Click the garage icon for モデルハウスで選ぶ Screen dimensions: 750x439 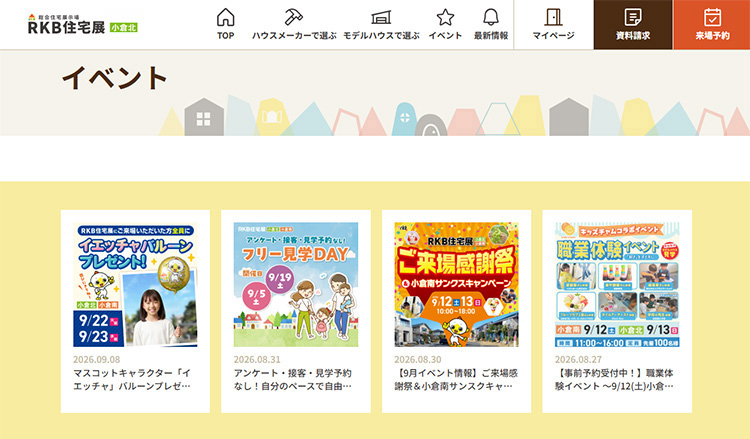381,17
